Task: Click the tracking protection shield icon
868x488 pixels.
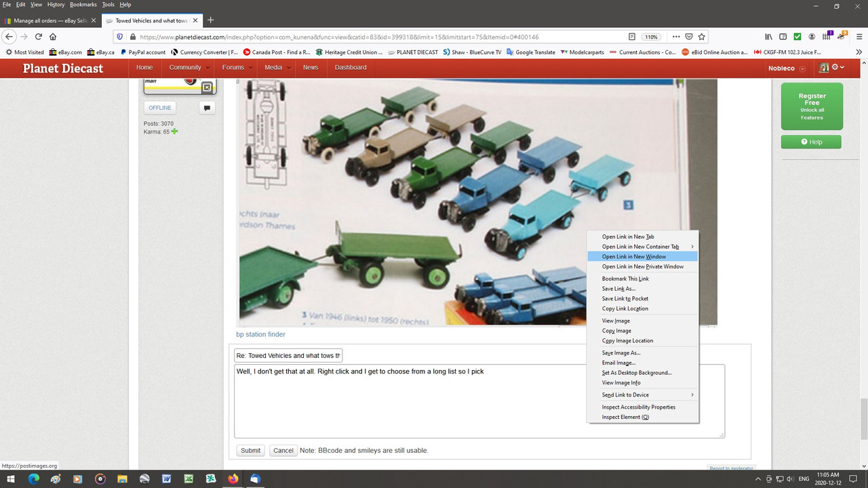Action: click(119, 37)
